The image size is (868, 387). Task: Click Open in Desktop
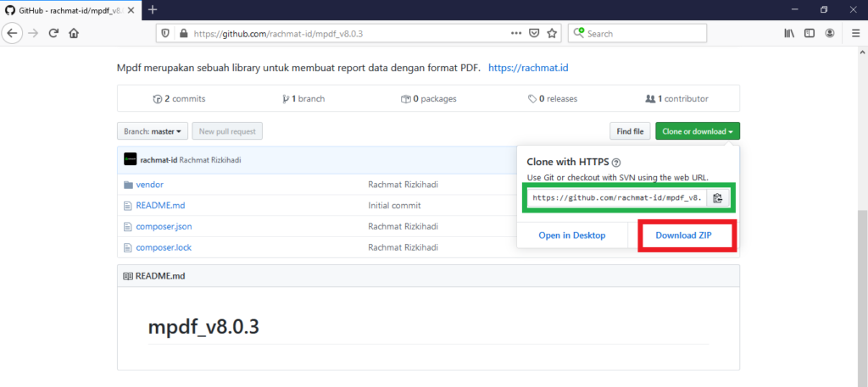(572, 235)
